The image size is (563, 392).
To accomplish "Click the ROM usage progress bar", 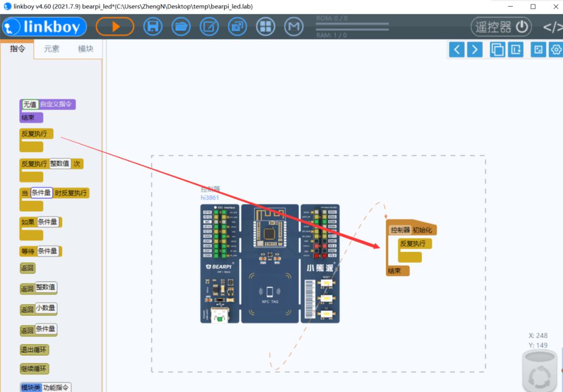I will [x=352, y=24].
